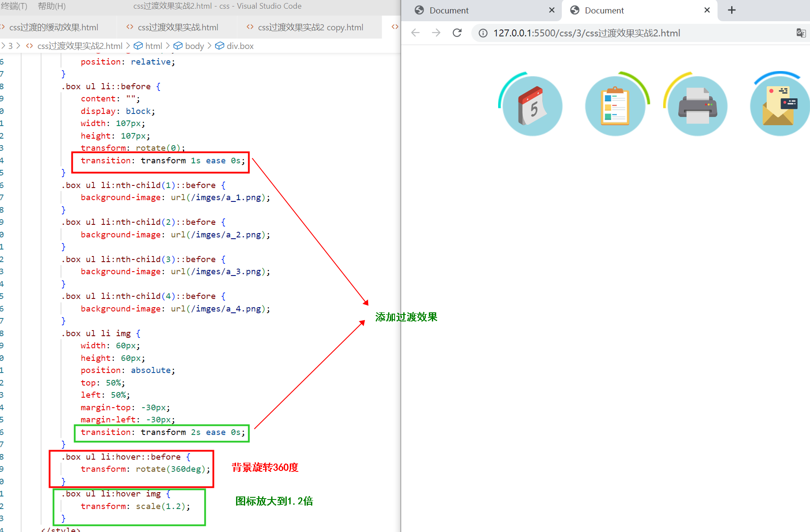This screenshot has width=810, height=532.
Task: Click the .box ul li img selector line
Action: [101, 334]
